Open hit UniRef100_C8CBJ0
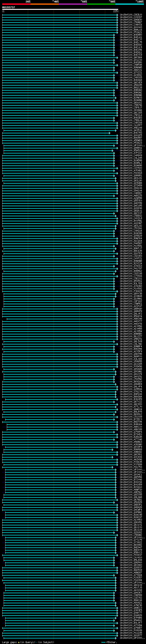 (x=131, y=15)
